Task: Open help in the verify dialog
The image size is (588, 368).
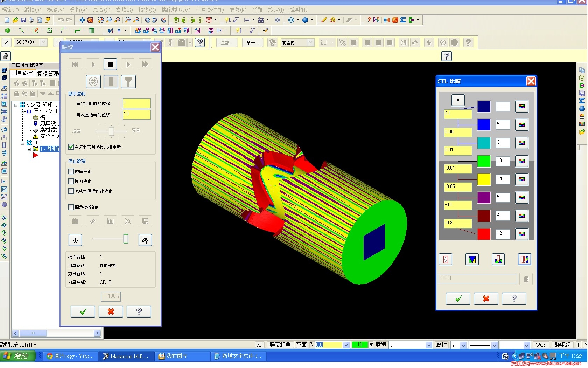Action: [x=139, y=312]
